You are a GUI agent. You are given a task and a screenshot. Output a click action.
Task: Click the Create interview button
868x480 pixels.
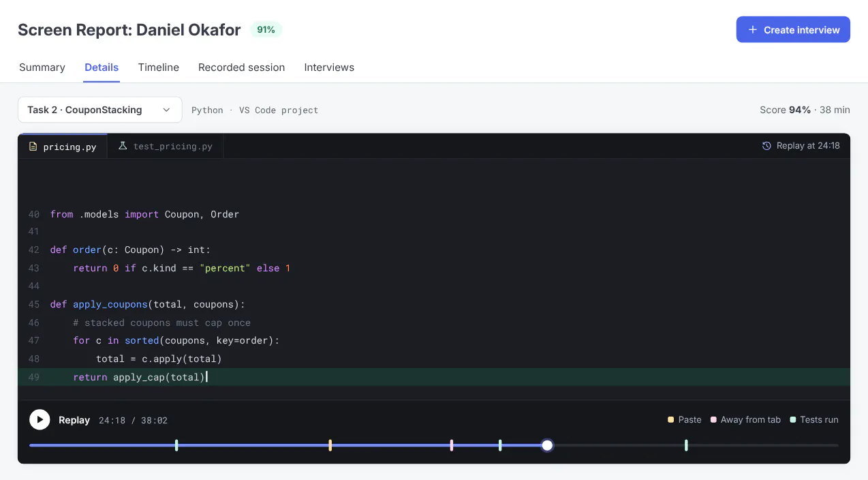793,29
